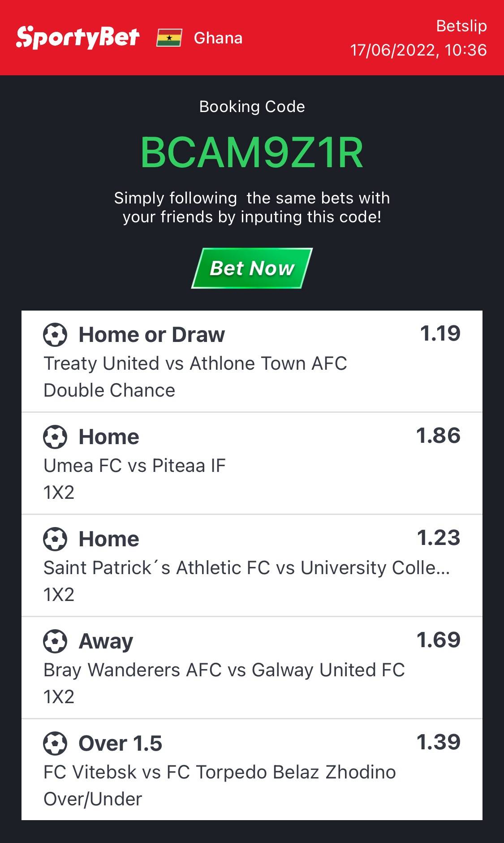Click the 1.19 odds value

440,333
